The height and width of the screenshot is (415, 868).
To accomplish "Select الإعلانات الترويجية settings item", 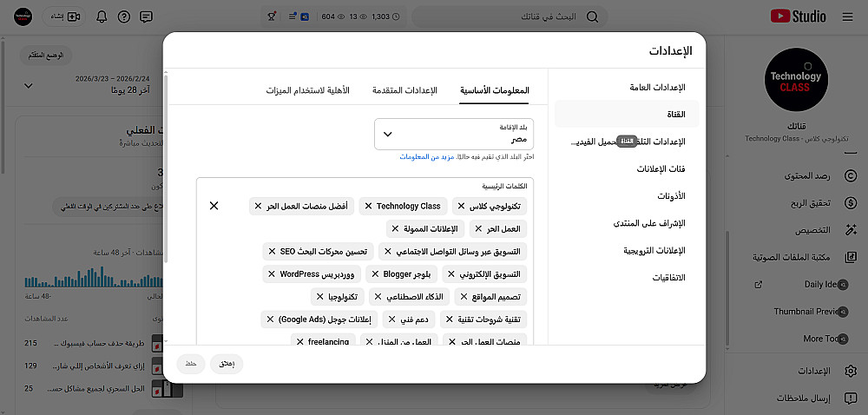I will 628,250.
